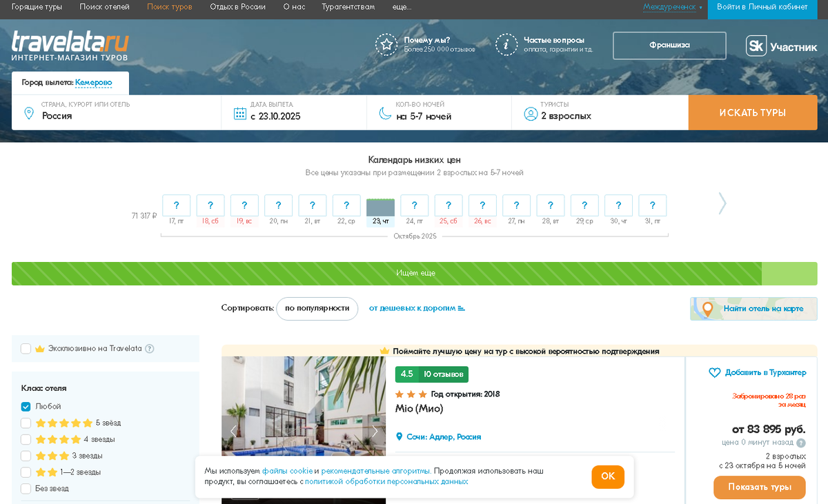
Task: Check the 3 звезды filter
Action: [26, 456]
